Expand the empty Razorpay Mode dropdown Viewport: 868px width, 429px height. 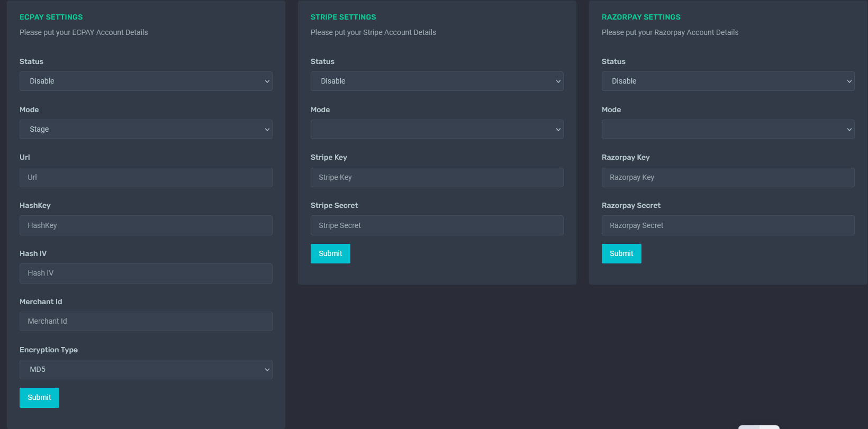point(728,129)
